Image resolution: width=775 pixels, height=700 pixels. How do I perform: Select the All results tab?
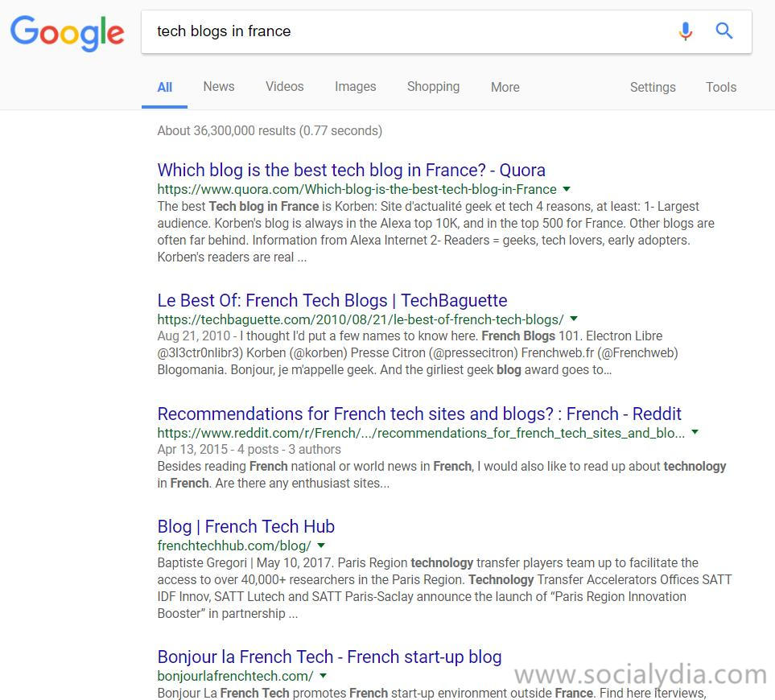pyautogui.click(x=165, y=88)
